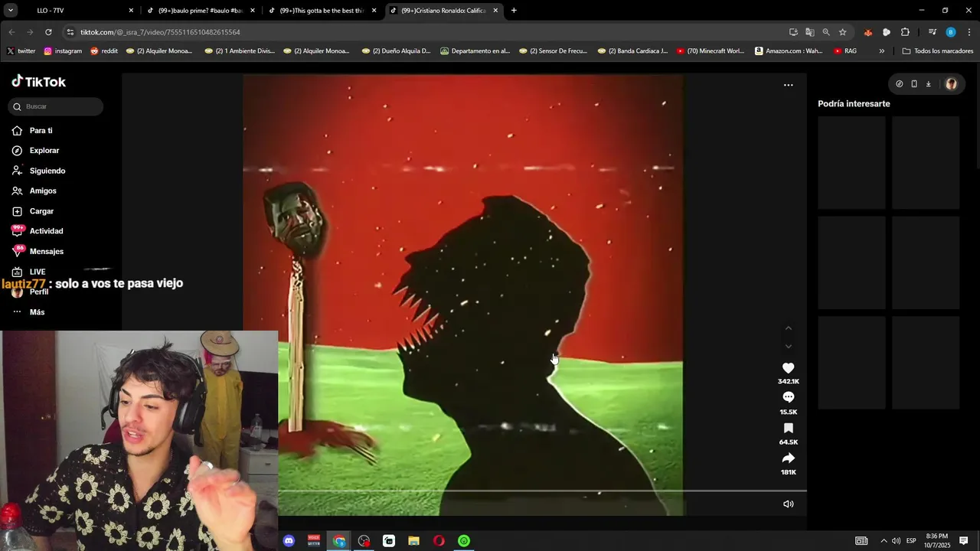Click the translate page icon
980x551 pixels.
point(809,32)
